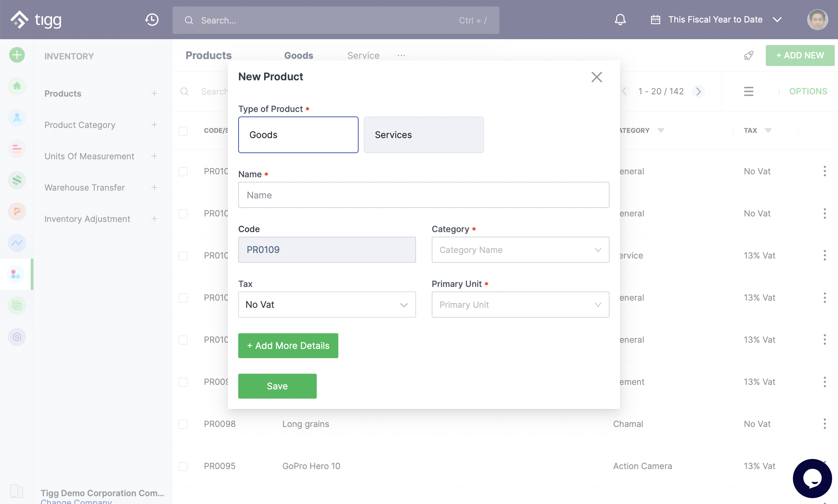
Task: Open the quick add green plus menu
Action: (17, 55)
